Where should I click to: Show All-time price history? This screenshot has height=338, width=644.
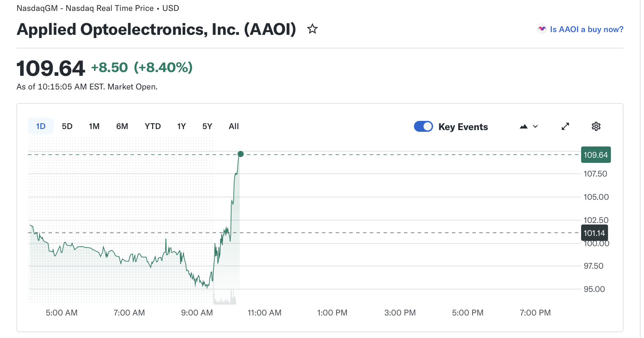click(x=233, y=126)
